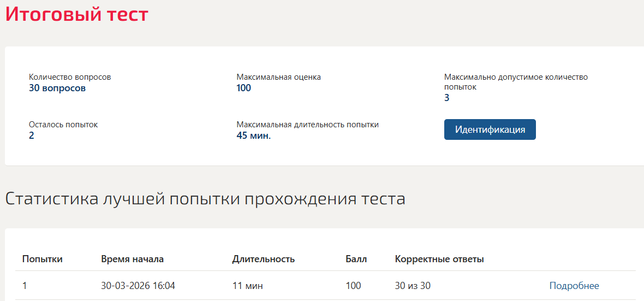
Task: Click the Количество вопросов label
Action: click(x=70, y=77)
